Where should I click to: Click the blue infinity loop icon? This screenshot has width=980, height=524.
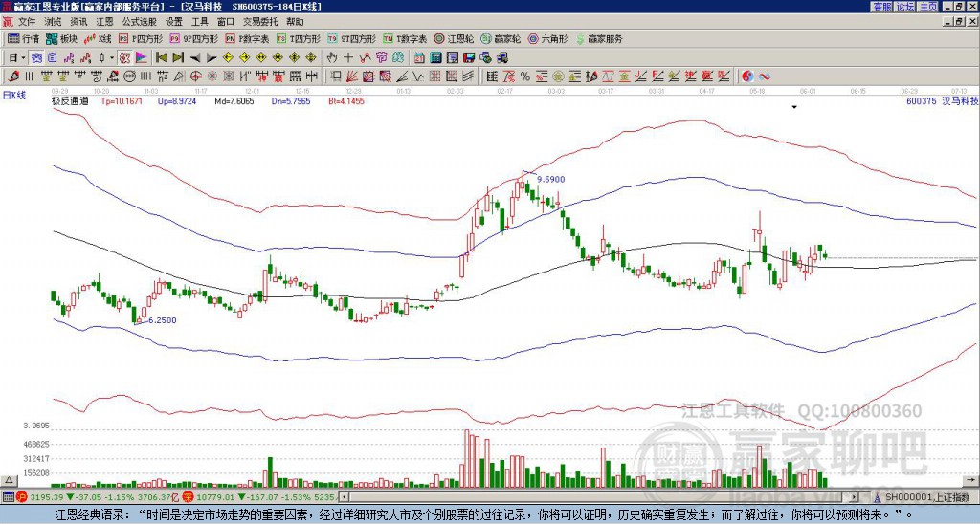tap(765, 76)
